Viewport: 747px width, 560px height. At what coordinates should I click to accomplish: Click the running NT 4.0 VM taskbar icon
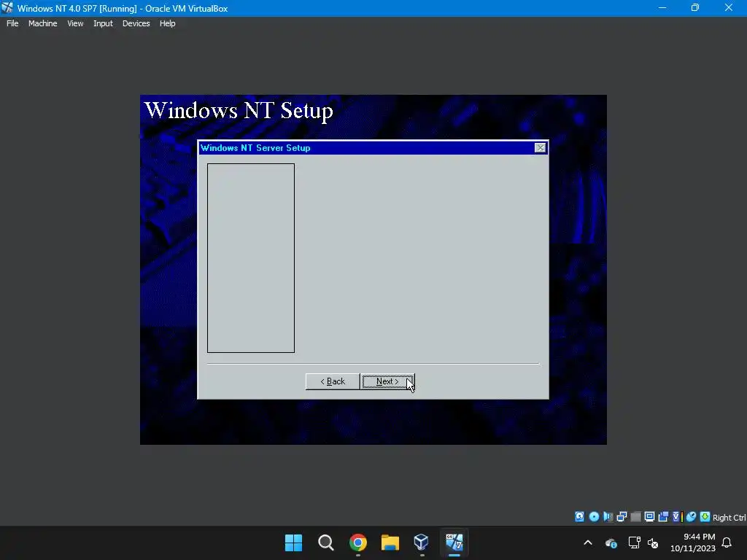[x=454, y=542]
